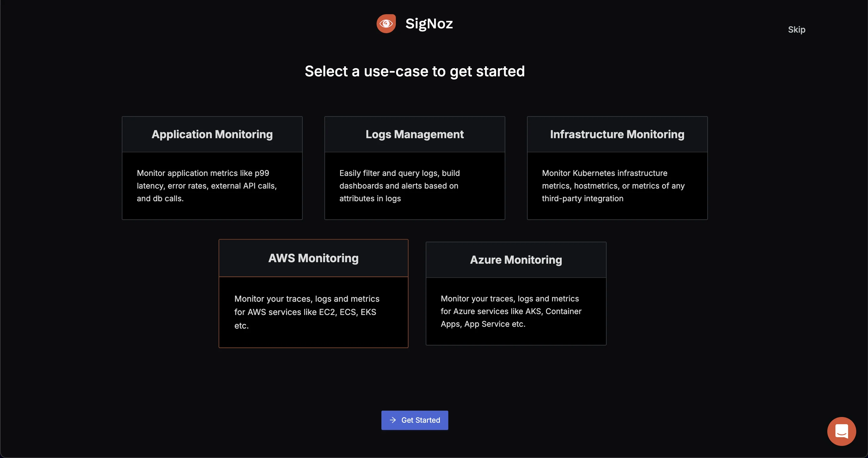Select the AWS Monitoring card title
Viewport: 868px width, 458px height.
(x=313, y=258)
